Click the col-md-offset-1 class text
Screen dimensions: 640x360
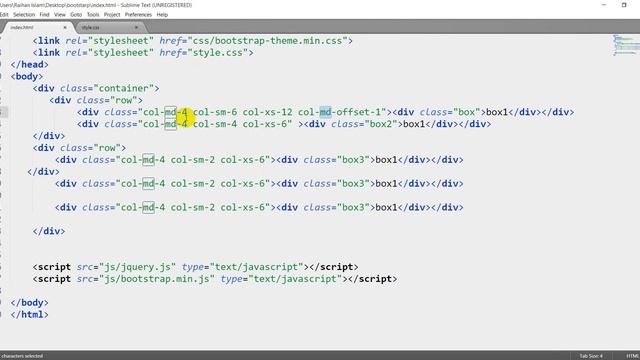[339, 112]
